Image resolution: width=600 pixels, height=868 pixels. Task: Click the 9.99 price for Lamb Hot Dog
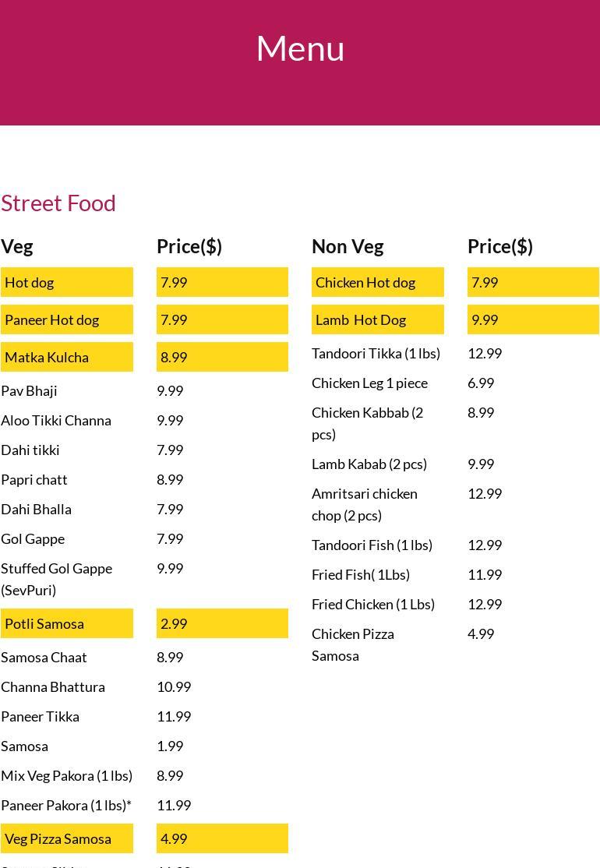click(485, 319)
